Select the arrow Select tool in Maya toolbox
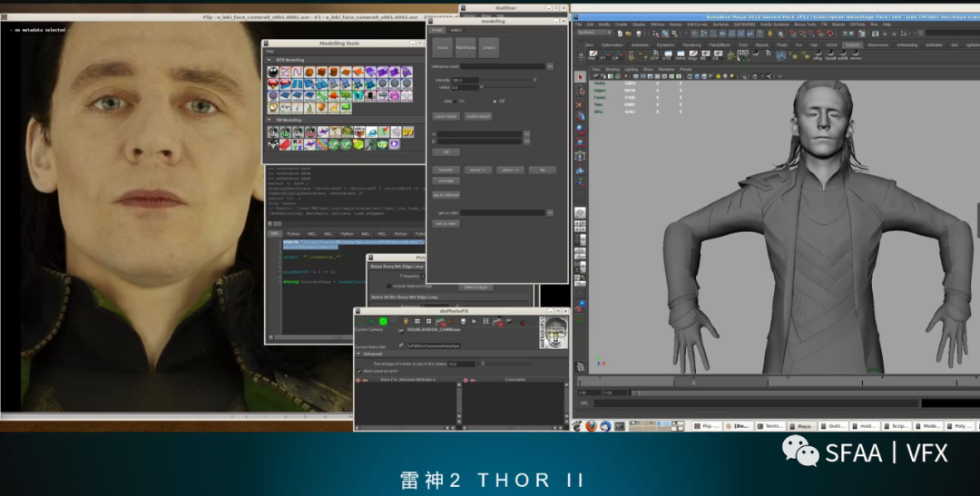 click(581, 77)
